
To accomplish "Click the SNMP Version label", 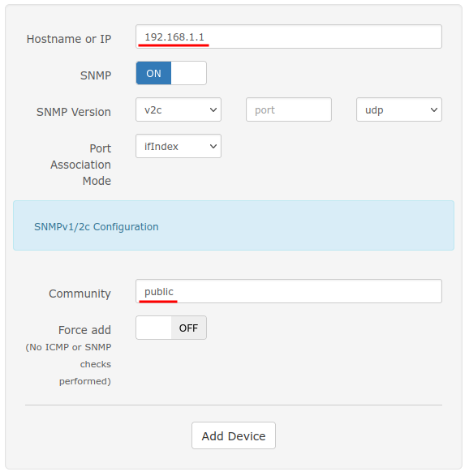I will click(x=74, y=112).
